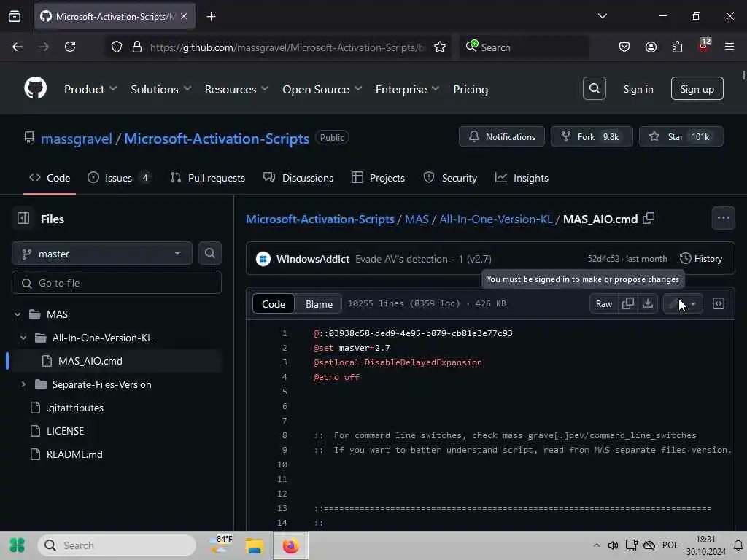Screen dimensions: 747x560
Task: Open File Explorer from taskbar
Action: [x=255, y=545]
